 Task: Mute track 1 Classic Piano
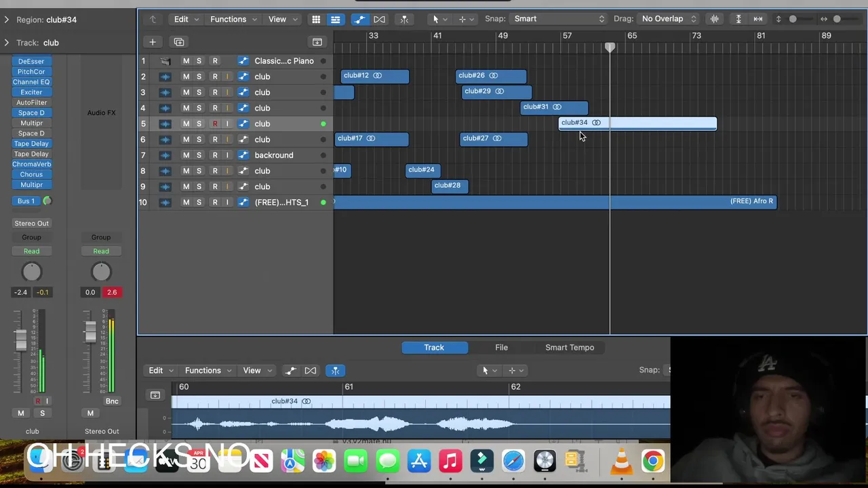click(x=186, y=61)
